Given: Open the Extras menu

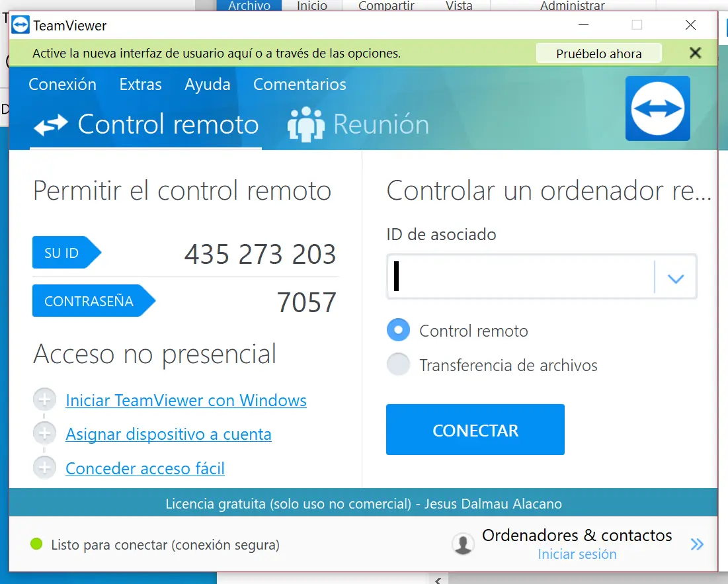Looking at the screenshot, I should pos(140,84).
